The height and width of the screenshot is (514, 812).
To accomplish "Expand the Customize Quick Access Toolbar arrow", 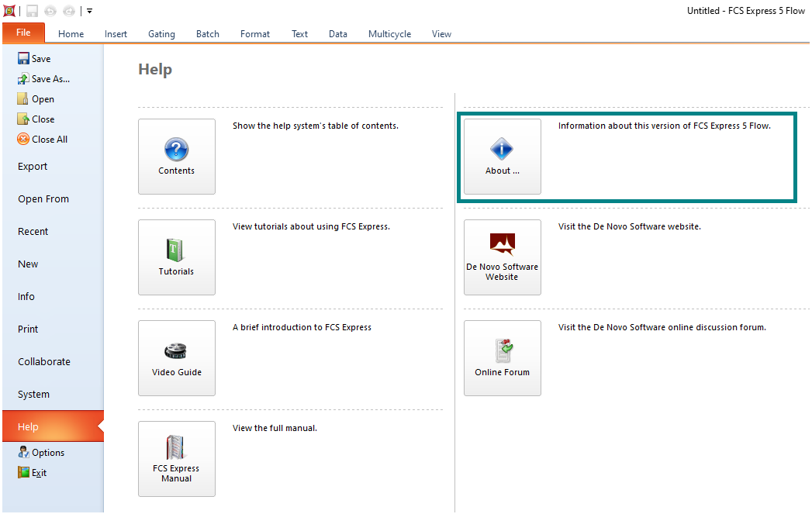I will (x=90, y=11).
